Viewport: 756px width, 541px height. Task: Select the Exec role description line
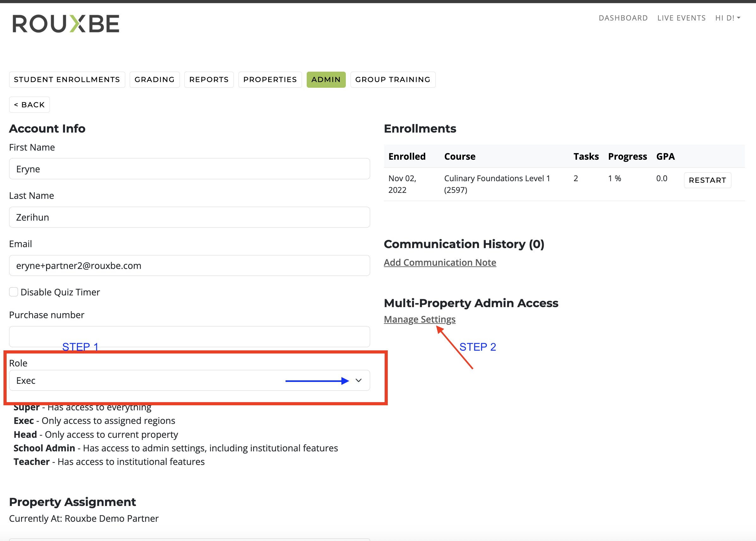coord(94,421)
